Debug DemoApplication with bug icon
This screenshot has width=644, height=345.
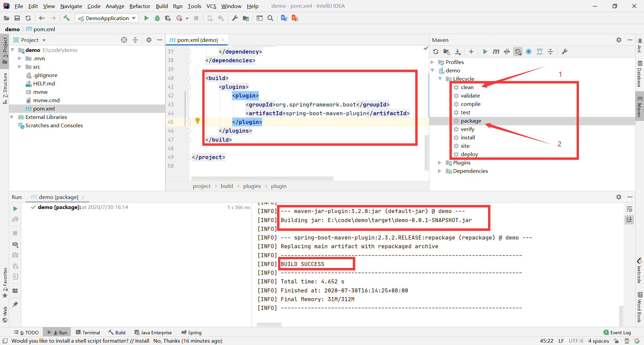pyautogui.click(x=157, y=18)
